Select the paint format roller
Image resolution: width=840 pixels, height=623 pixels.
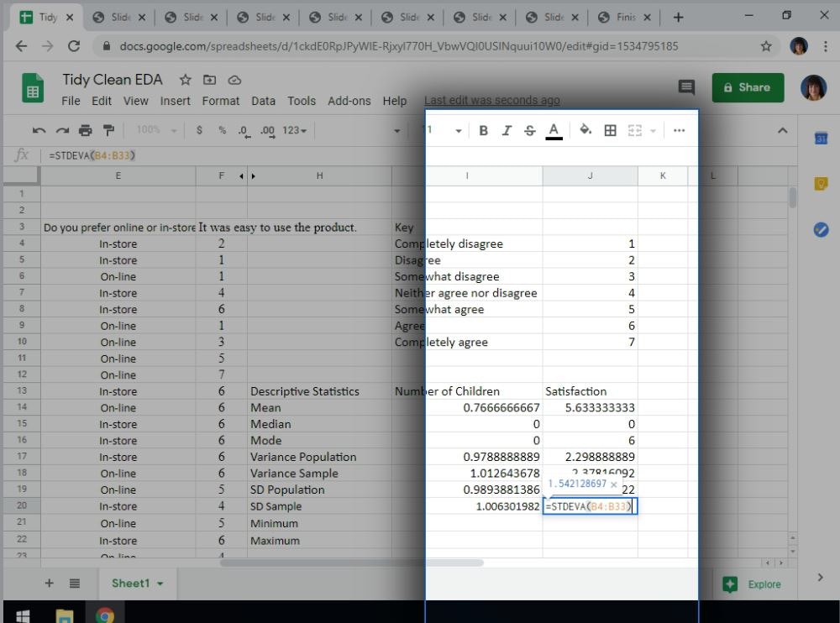tap(108, 130)
